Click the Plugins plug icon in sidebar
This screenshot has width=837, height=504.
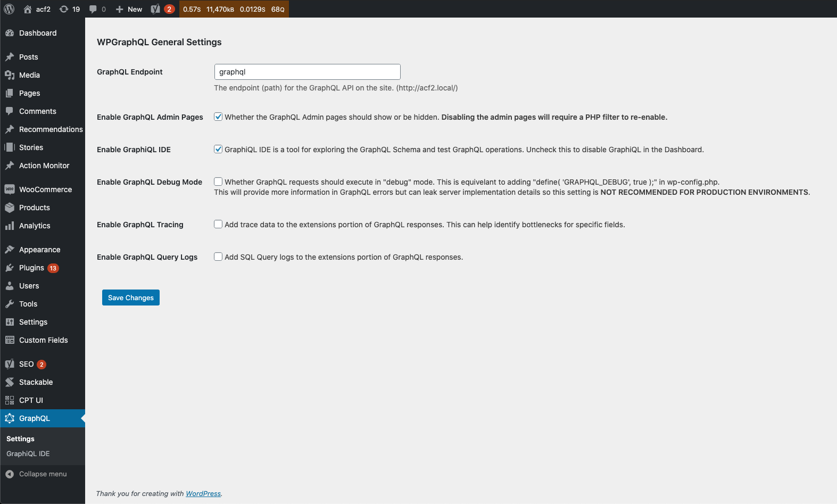click(x=10, y=268)
